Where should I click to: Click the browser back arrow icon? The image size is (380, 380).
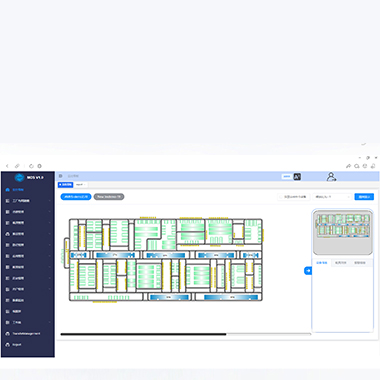pyautogui.click(x=7, y=166)
